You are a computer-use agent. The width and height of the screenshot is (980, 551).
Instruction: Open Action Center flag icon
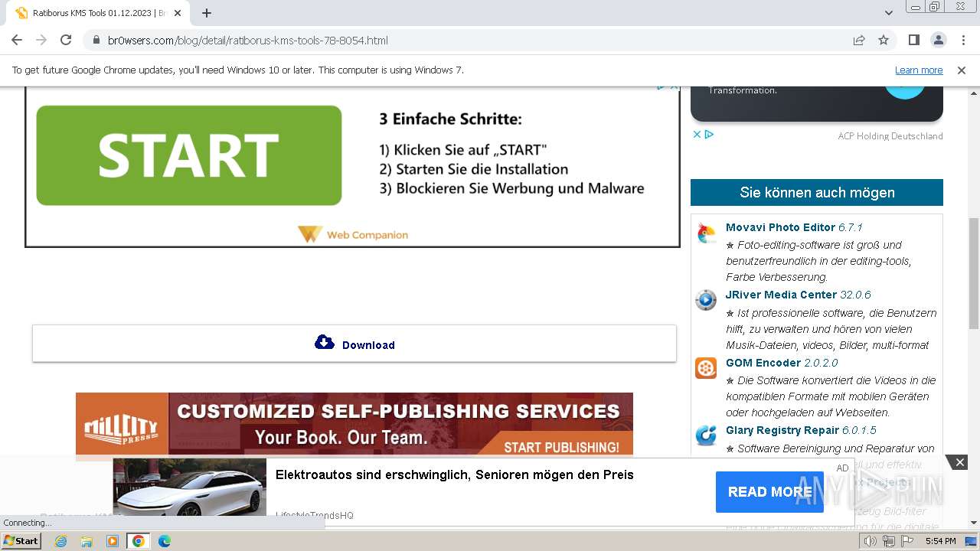906,541
